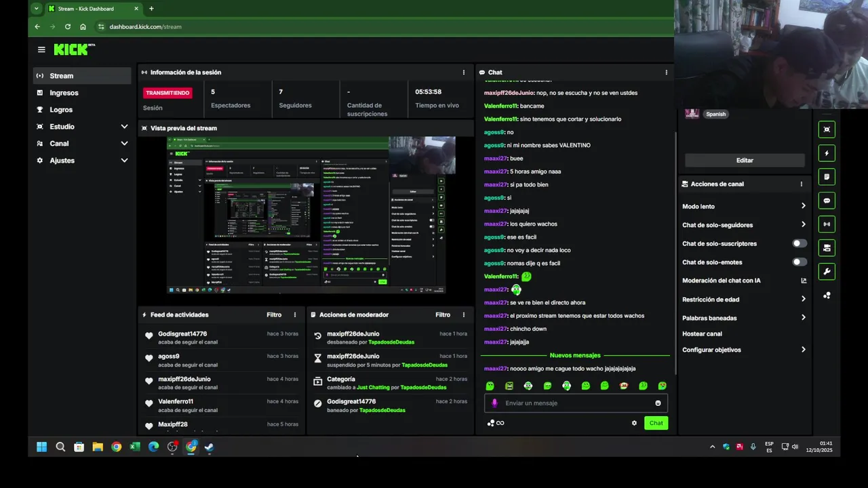Open Feed de actividades three-dot menu

[295, 315]
